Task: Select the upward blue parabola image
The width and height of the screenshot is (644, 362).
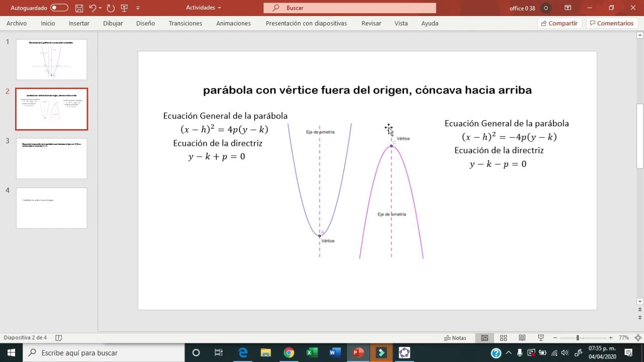Action: click(x=319, y=190)
